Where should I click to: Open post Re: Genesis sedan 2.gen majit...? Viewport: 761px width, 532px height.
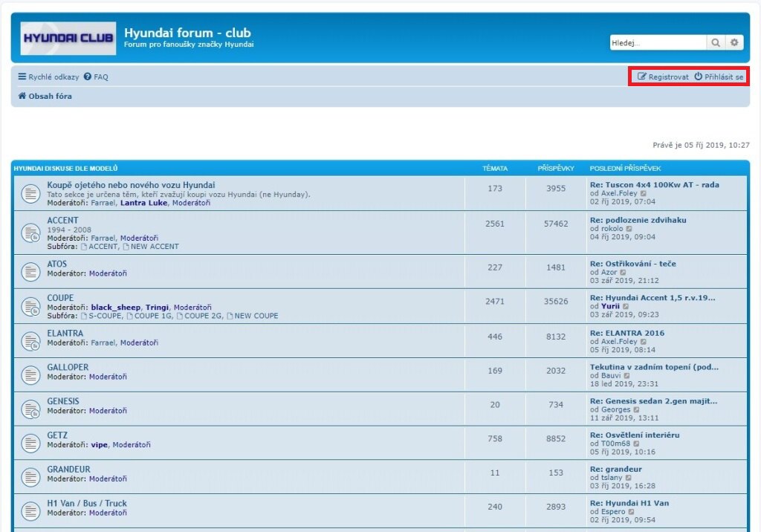tap(653, 401)
